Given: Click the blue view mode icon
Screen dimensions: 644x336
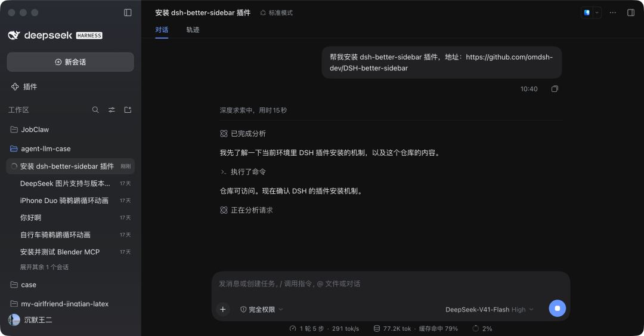Looking at the screenshot, I should (x=587, y=13).
